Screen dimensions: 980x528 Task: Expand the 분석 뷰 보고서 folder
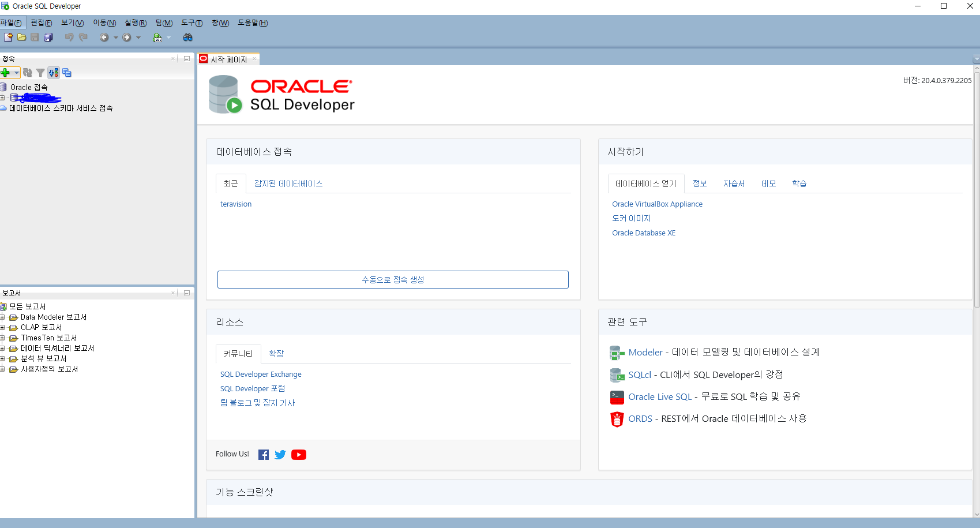point(2,359)
